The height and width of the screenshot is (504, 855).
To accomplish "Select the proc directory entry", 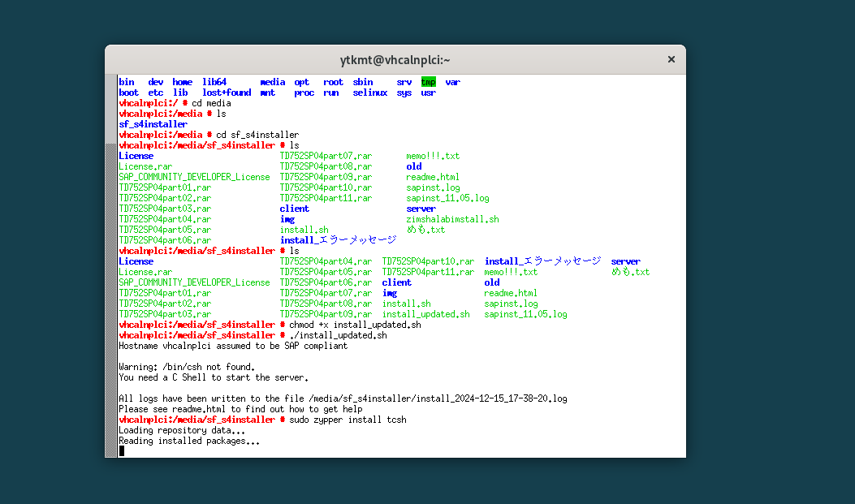I will click(x=304, y=93).
